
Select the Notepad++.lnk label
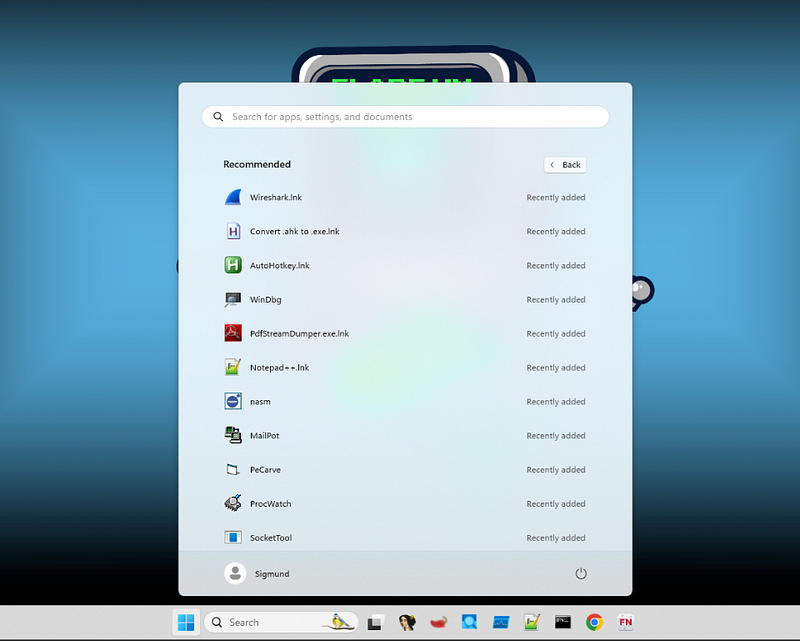[x=280, y=367]
